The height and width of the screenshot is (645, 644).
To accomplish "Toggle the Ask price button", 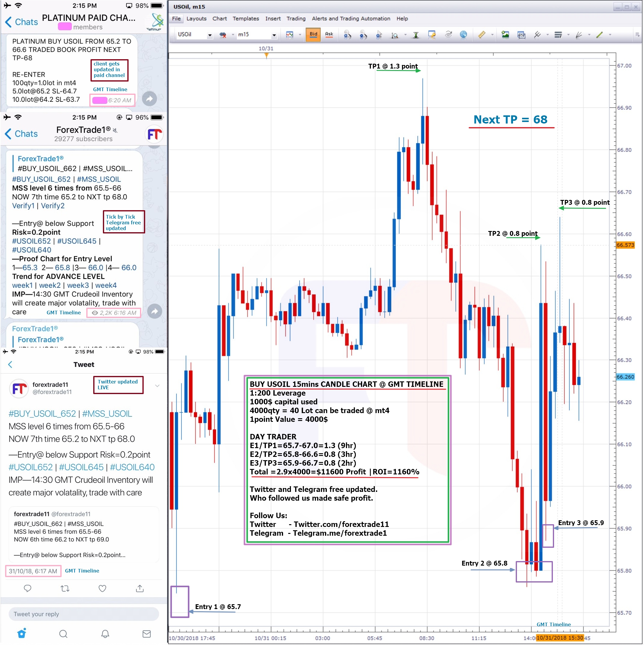I will click(x=329, y=34).
